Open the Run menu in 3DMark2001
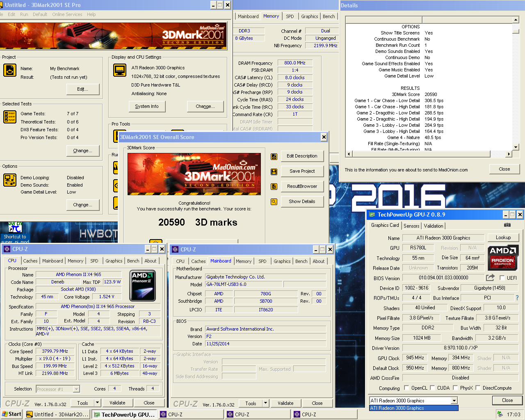The image size is (525, 420). tap(24, 14)
